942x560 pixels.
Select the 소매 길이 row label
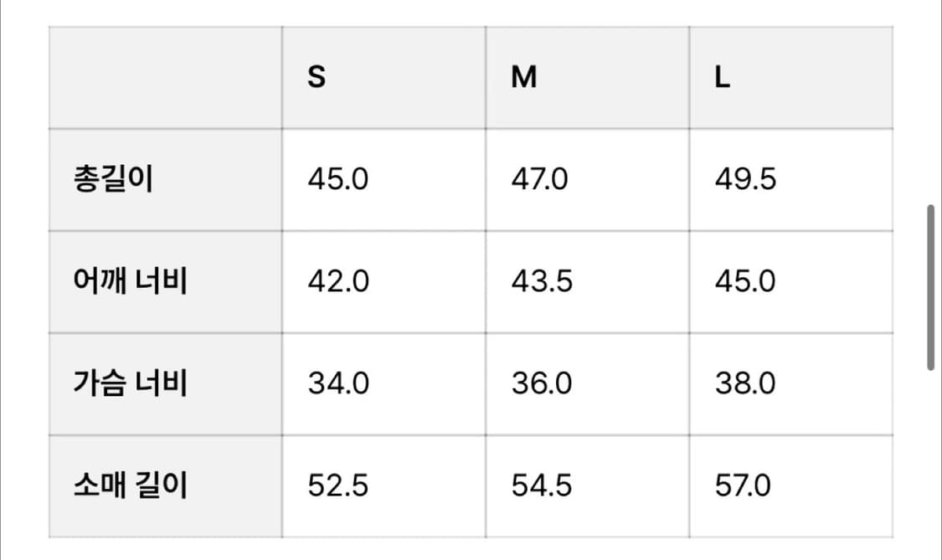[x=130, y=486]
